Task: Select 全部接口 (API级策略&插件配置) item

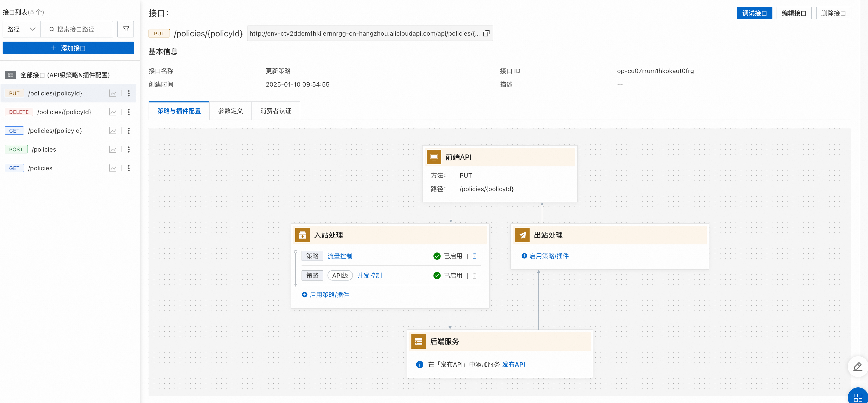Action: (65, 75)
